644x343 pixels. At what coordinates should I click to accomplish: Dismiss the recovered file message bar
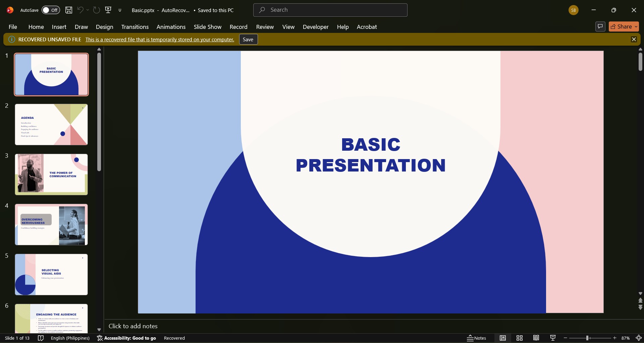(634, 39)
